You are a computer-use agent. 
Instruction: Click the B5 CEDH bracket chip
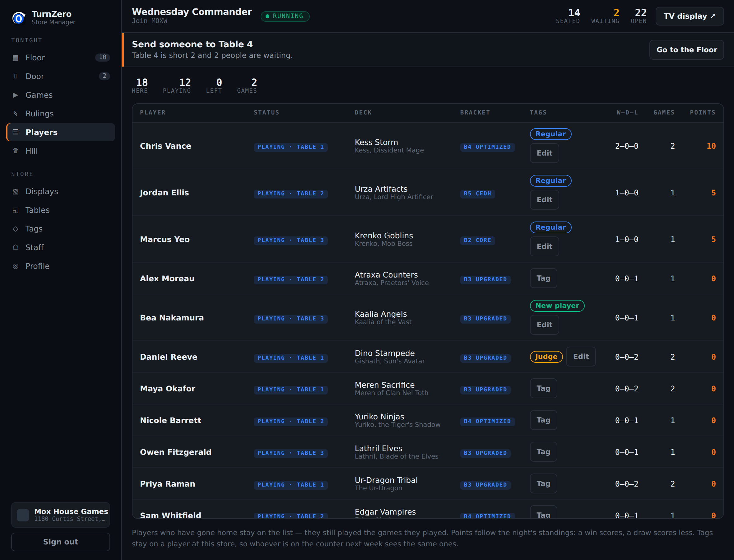477,194
